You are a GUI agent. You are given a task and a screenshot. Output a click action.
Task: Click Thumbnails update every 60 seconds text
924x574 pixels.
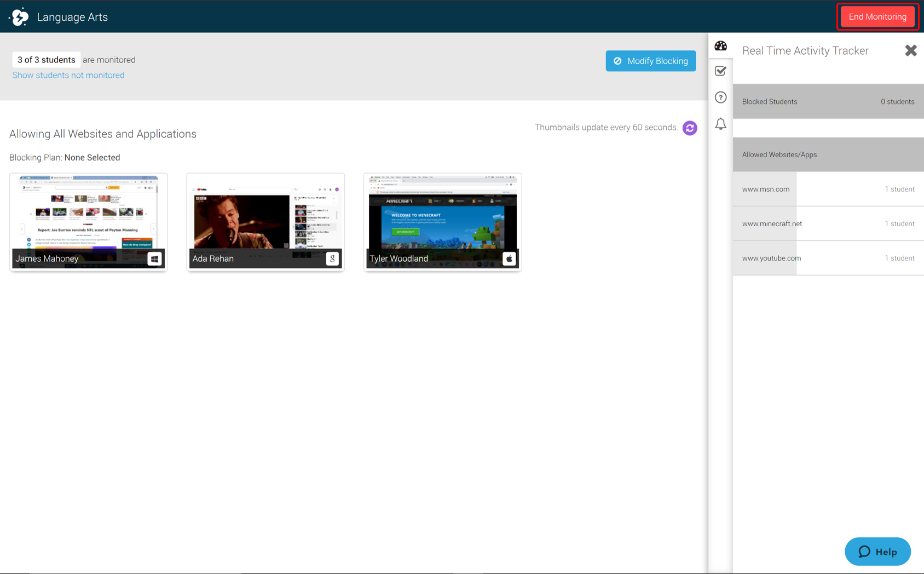[x=607, y=127]
